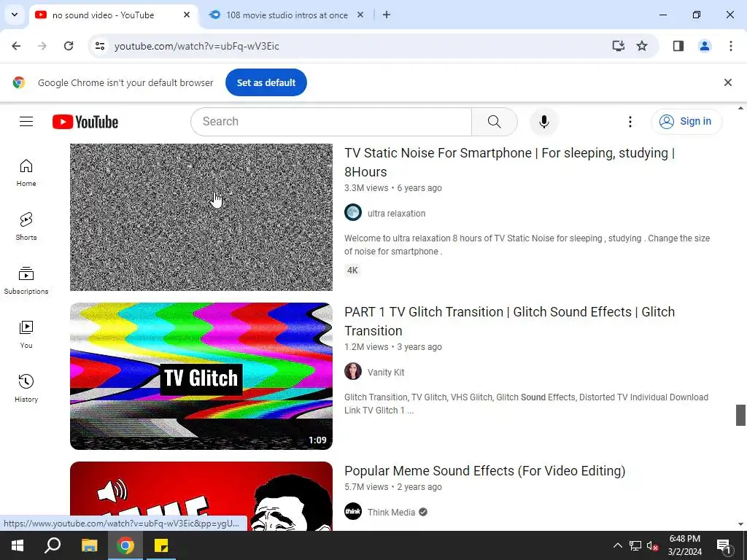747x560 pixels.
Task: Click the red meme sound effects thumbnail
Action: (x=201, y=496)
